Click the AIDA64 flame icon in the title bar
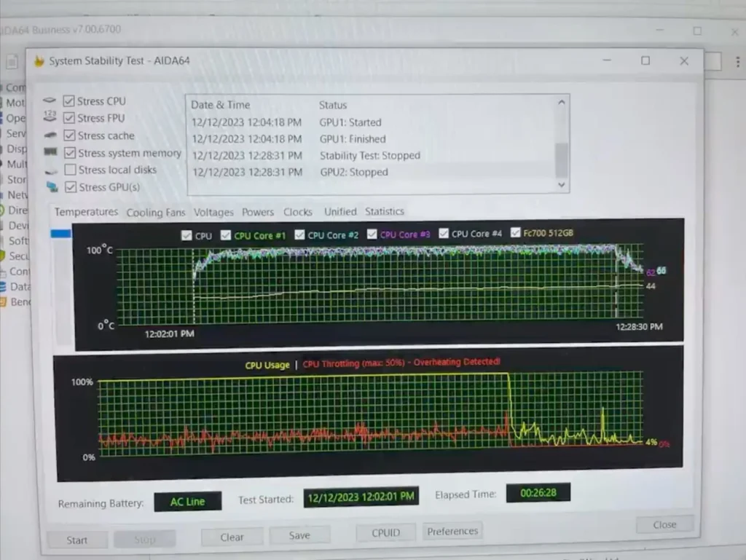 tap(39, 61)
